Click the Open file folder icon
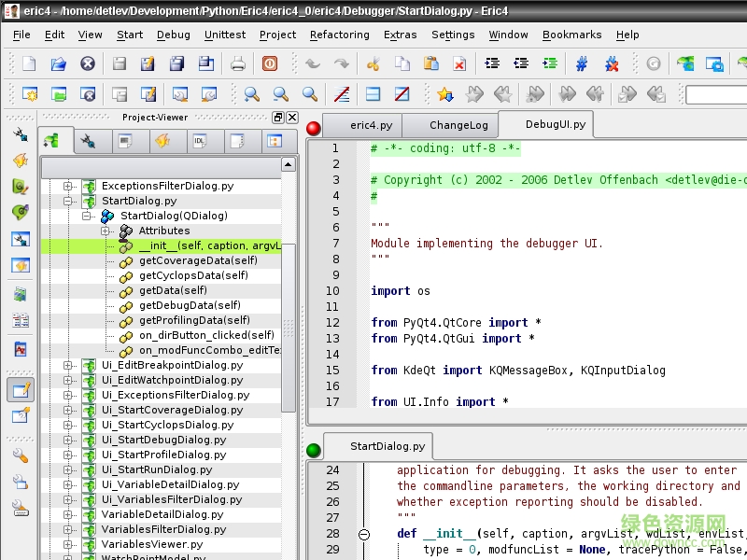 point(58,64)
